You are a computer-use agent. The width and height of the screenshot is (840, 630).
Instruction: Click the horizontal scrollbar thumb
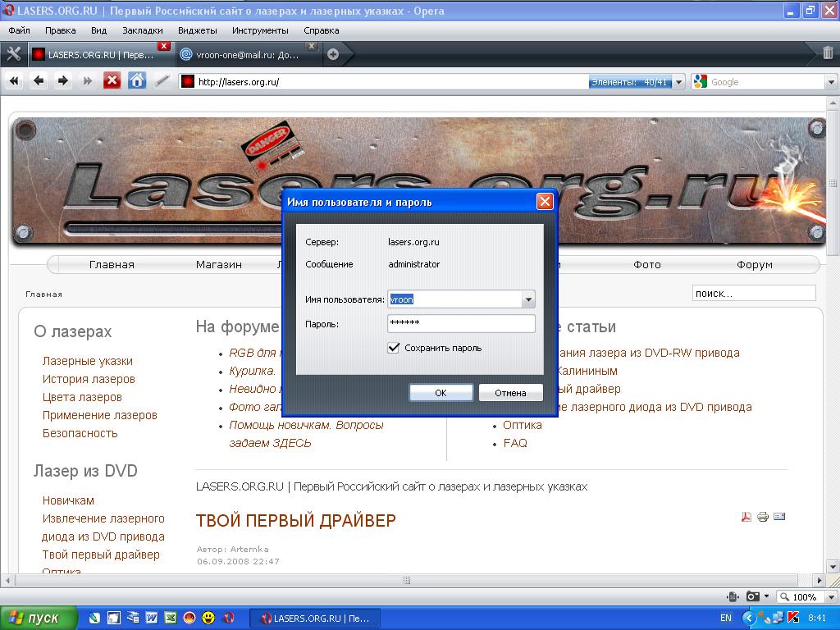pos(407,580)
